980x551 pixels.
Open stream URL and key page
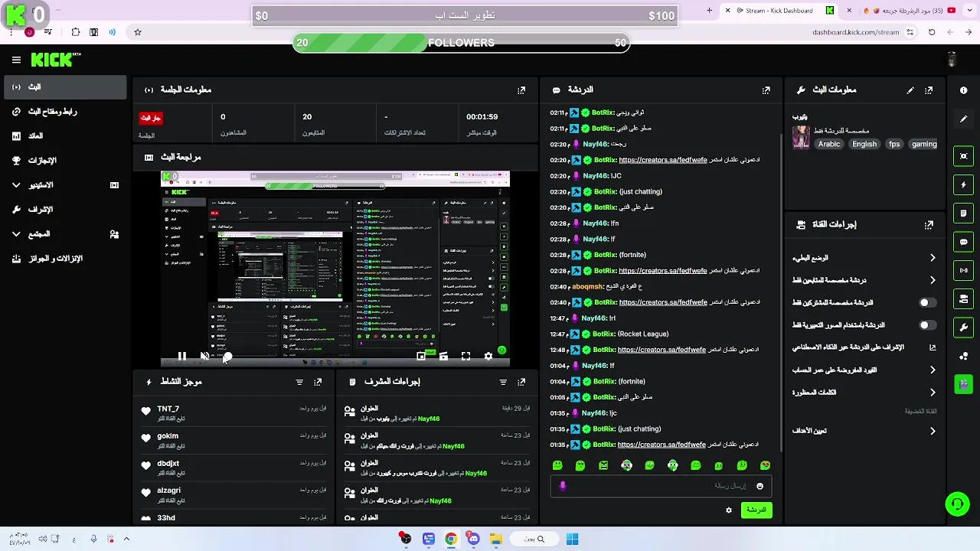[64, 112]
